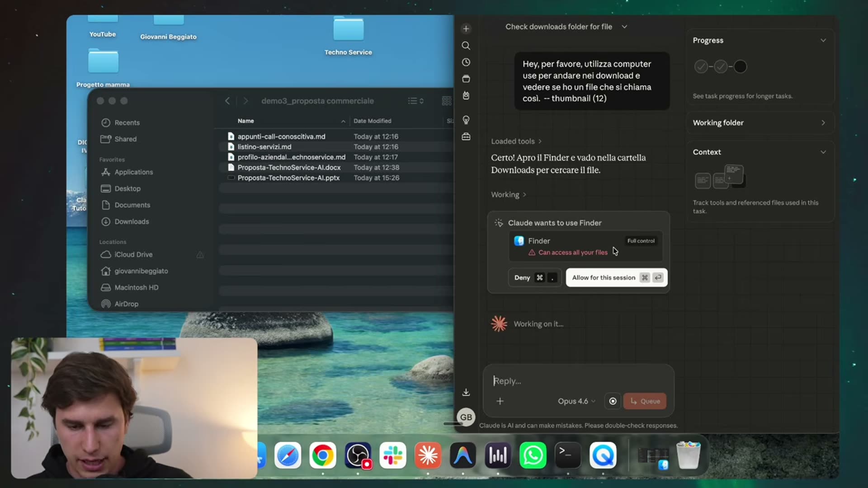Screen dimensions: 868x488
Task: Open the GB profile avatar
Action: click(x=466, y=417)
